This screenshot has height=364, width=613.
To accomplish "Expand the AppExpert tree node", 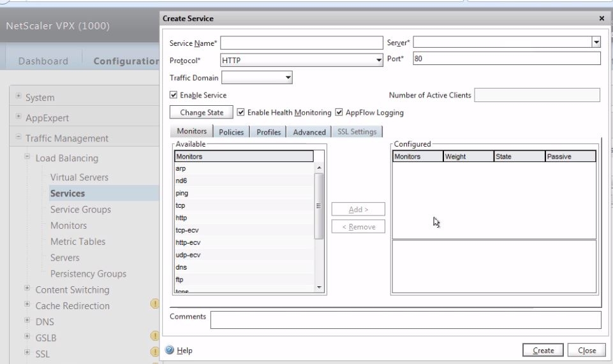I will [18, 116].
